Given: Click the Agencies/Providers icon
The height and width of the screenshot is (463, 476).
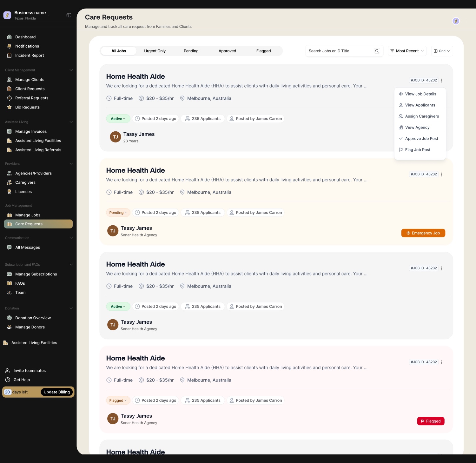Looking at the screenshot, I should click(10, 173).
